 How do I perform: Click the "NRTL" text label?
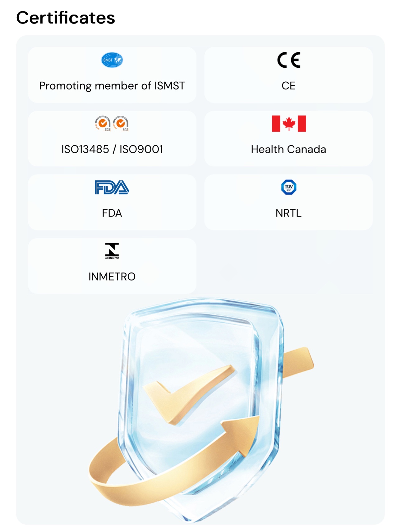(288, 213)
